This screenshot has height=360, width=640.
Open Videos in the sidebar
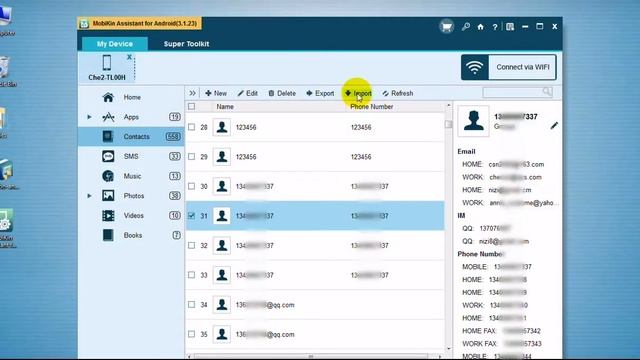tap(131, 216)
